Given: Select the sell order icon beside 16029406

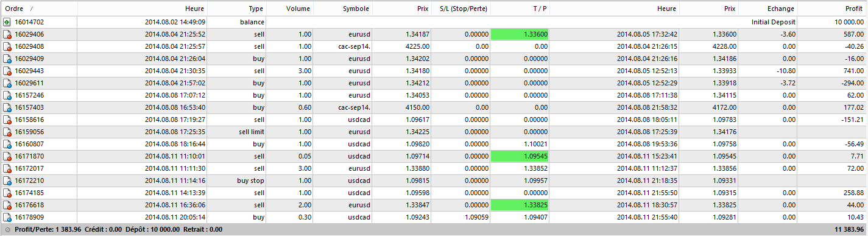Looking at the screenshot, I should tap(7, 34).
